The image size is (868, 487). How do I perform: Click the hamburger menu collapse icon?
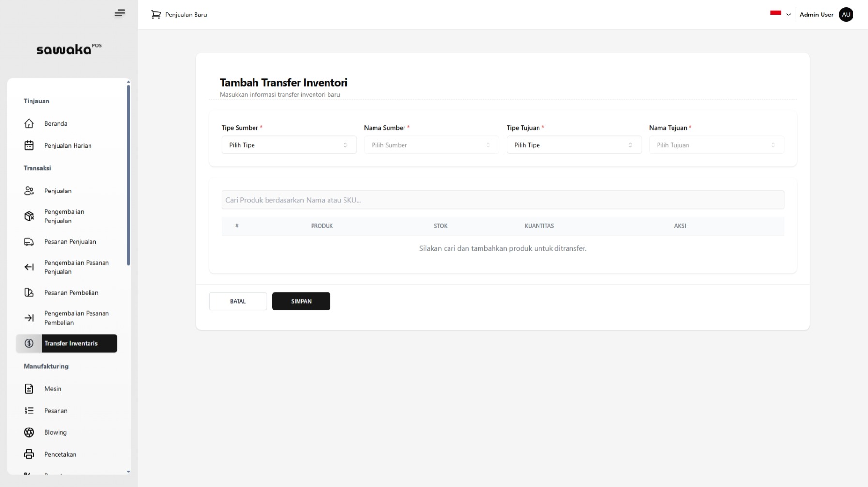tap(120, 13)
